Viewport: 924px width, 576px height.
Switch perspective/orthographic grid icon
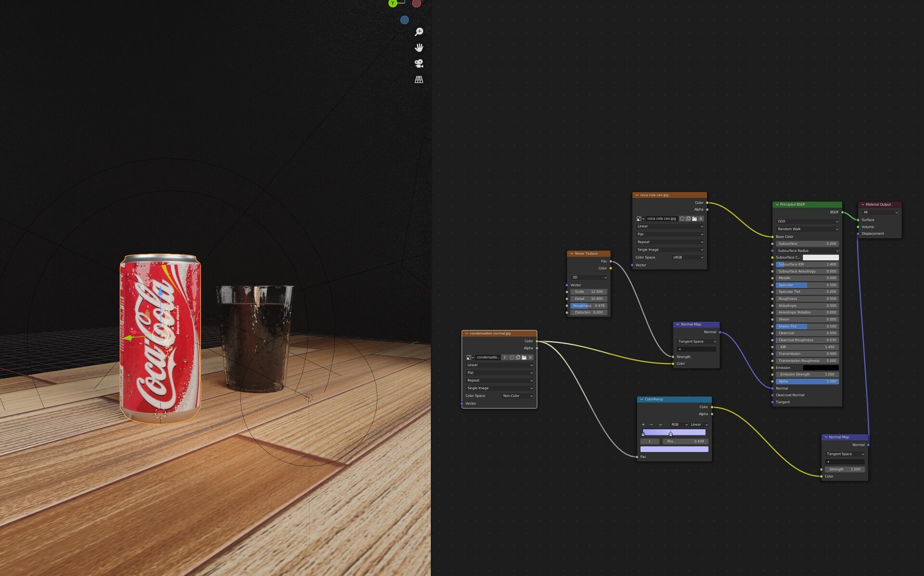coord(419,79)
